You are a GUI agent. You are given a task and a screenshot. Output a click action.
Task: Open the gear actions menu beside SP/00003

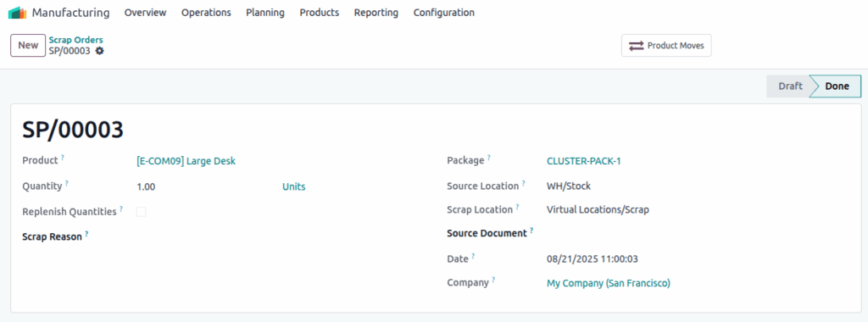pyautogui.click(x=100, y=51)
